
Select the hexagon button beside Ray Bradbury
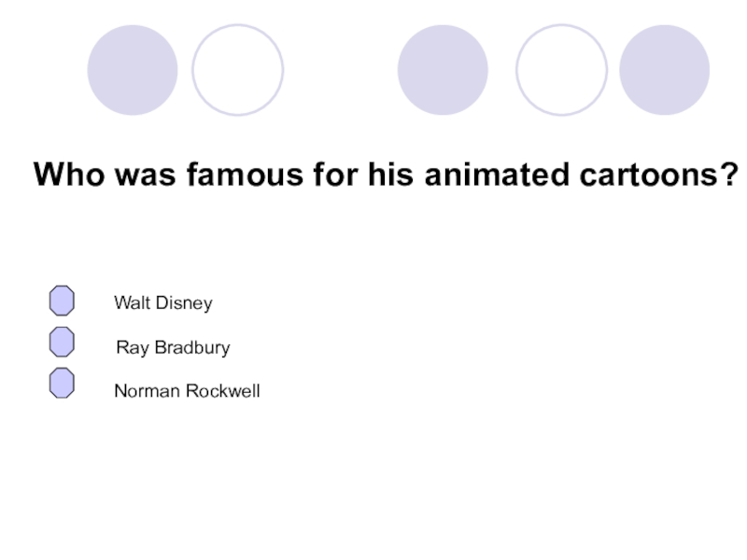pyautogui.click(x=62, y=343)
